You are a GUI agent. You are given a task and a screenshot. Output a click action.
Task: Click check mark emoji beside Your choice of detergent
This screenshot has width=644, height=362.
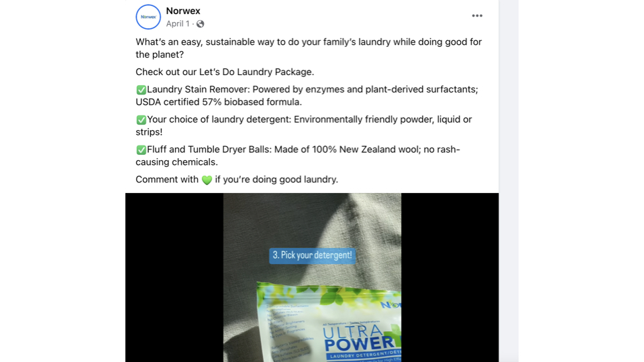(x=142, y=119)
